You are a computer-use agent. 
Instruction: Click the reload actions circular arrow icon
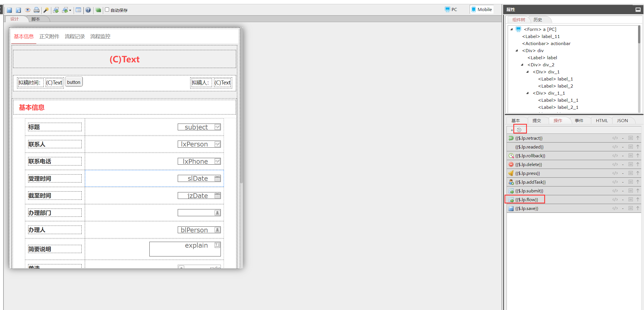click(x=519, y=130)
